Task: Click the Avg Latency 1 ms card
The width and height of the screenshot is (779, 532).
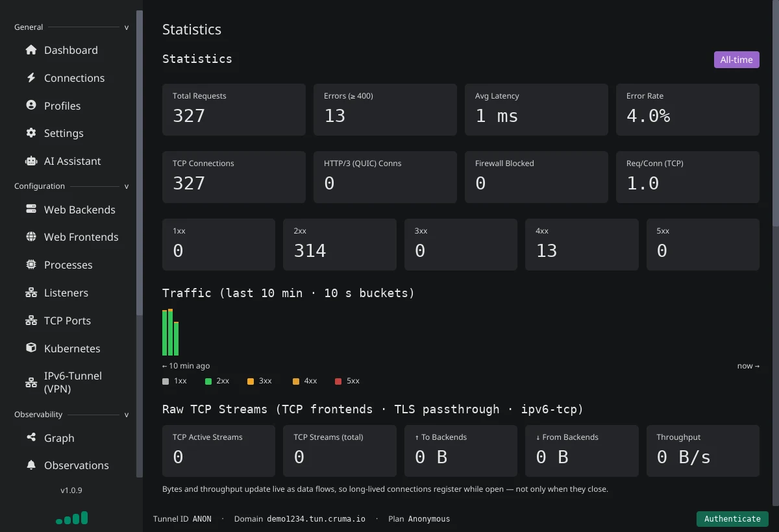Action: point(536,110)
